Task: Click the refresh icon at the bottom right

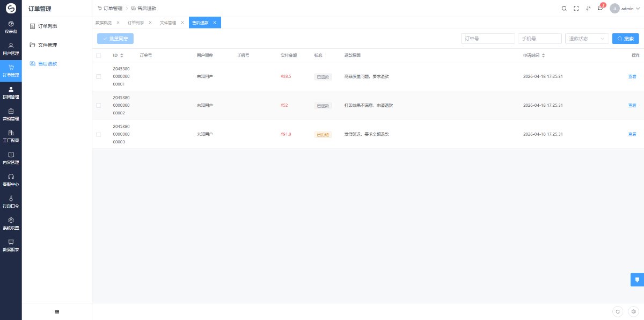Action: pos(618,311)
